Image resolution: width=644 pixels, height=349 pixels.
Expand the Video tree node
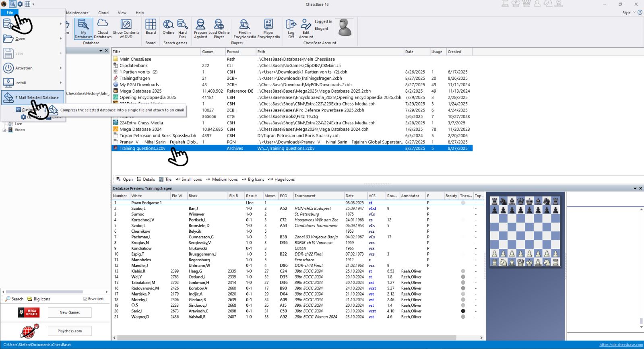[x=4, y=130]
